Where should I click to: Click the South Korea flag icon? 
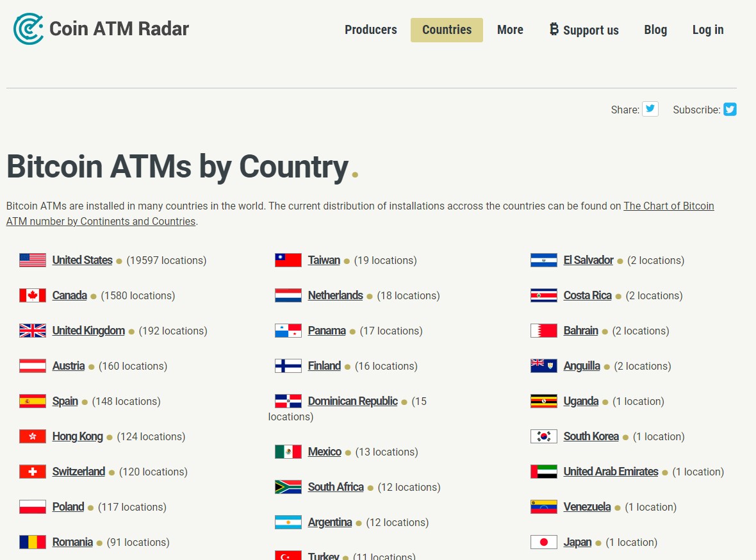[544, 436]
